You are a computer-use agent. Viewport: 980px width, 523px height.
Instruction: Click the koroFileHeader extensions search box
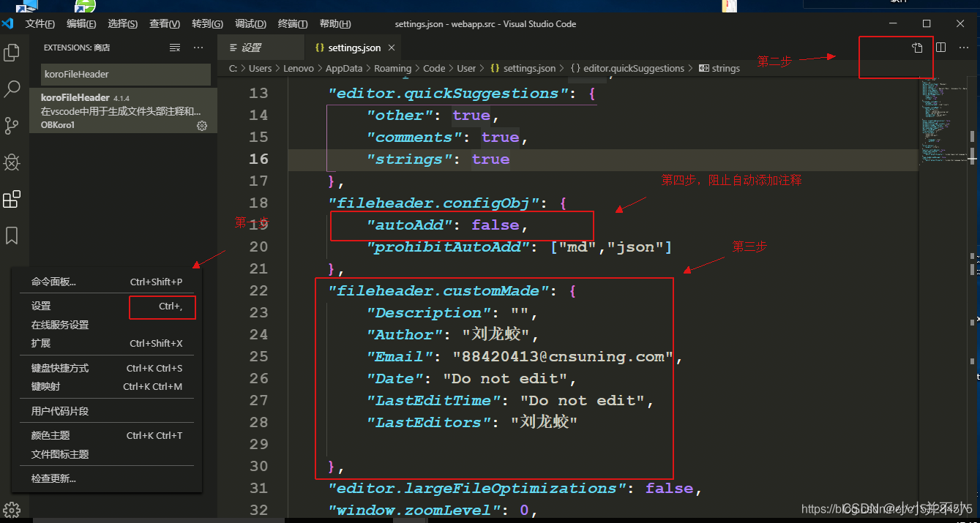tap(125, 74)
